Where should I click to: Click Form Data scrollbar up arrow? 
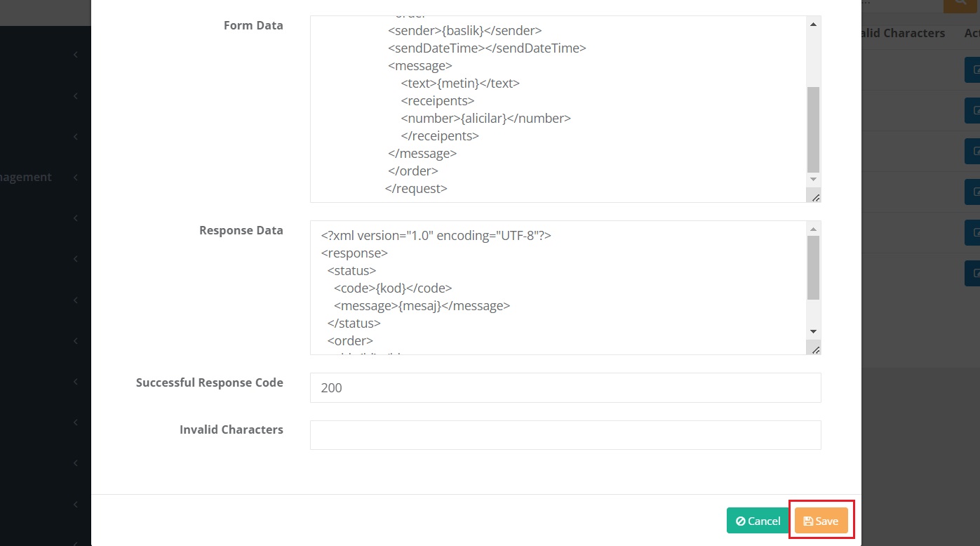point(813,25)
